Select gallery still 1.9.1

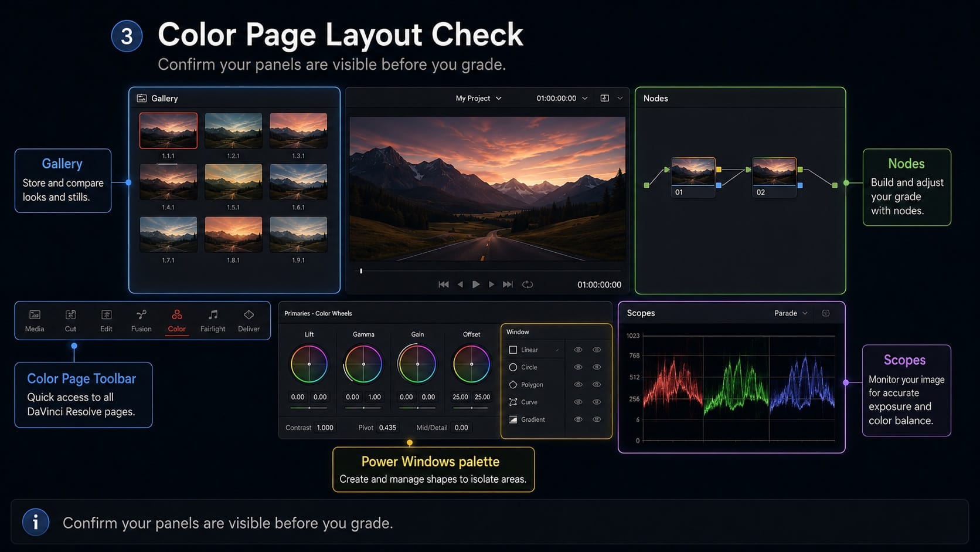tap(298, 234)
